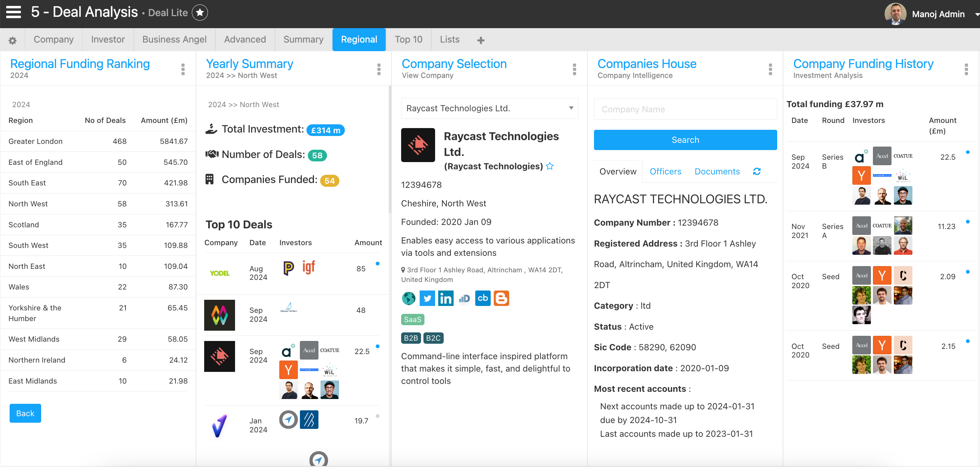Toggle the blue dot on Yodel deal
This screenshot has width=980, height=467.
coord(377,263)
